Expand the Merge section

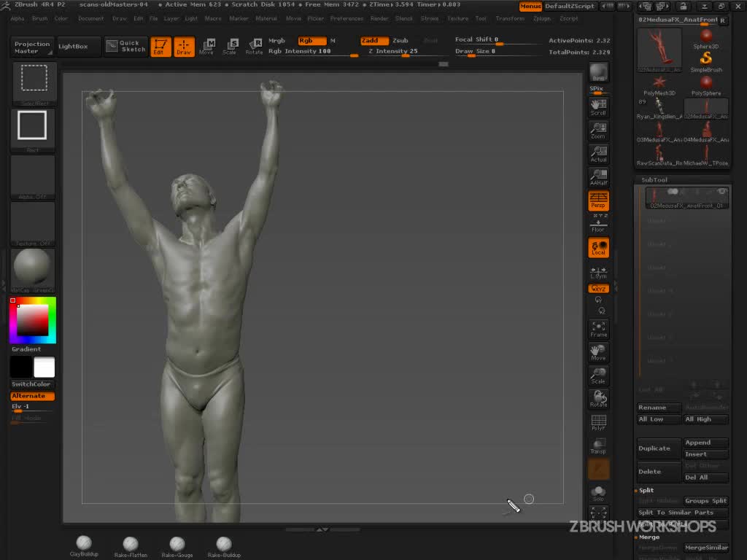(x=649, y=537)
